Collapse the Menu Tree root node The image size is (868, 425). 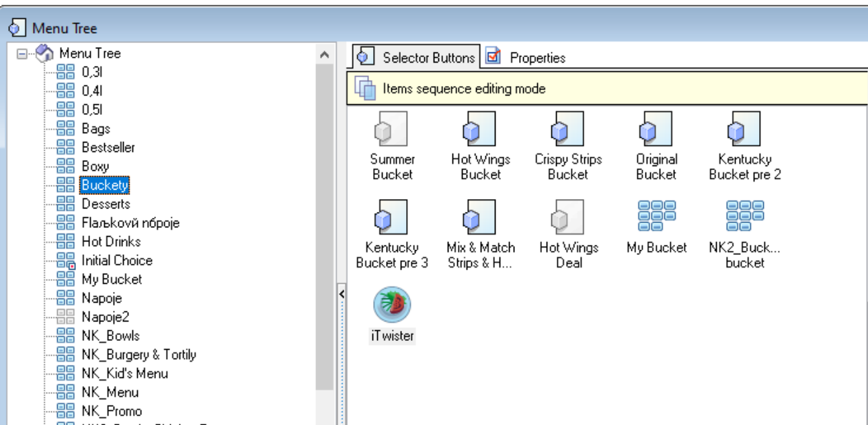[x=23, y=54]
